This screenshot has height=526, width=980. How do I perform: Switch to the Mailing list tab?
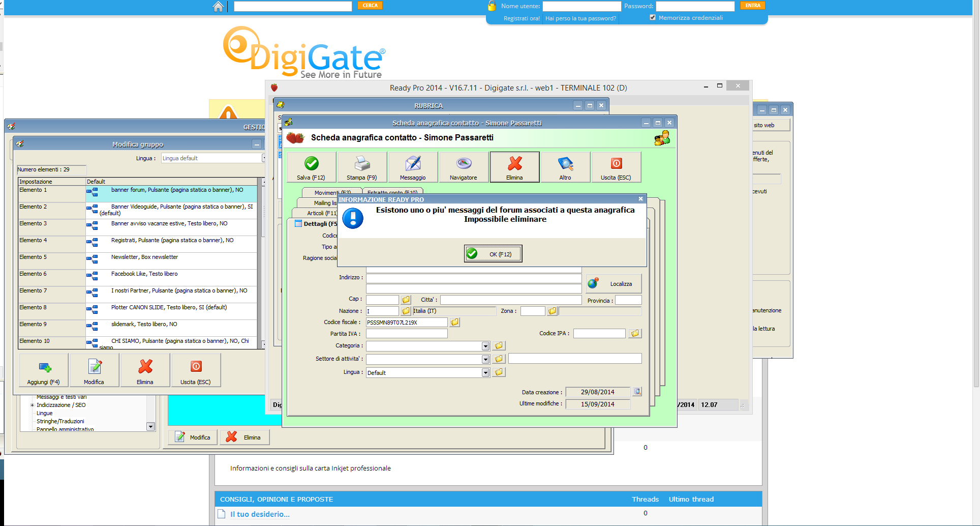[325, 203]
